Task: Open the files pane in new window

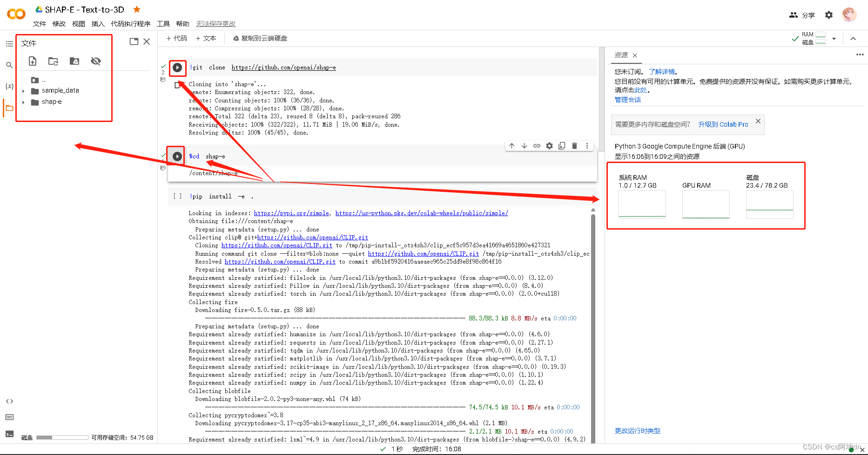Action: [134, 41]
